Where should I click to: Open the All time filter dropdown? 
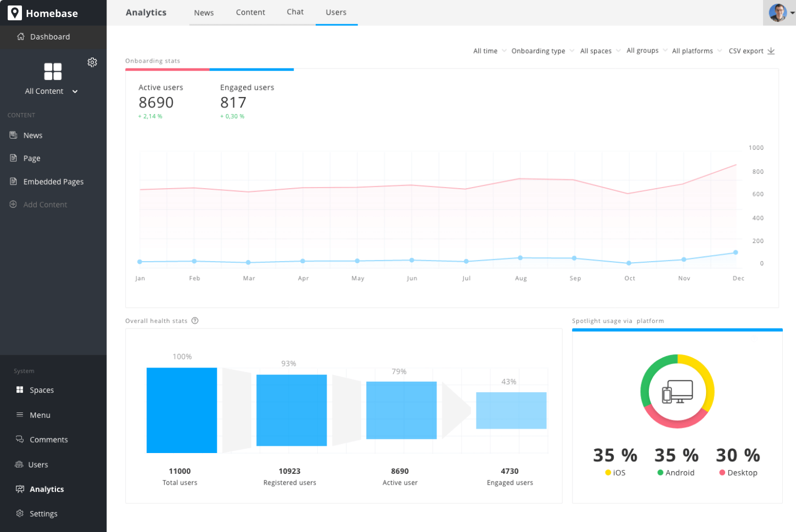[490, 51]
